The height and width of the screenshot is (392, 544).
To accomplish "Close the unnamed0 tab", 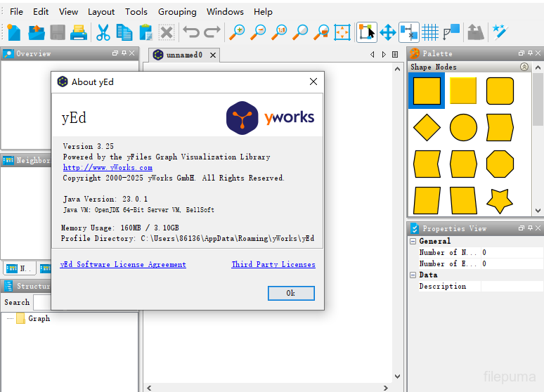I will (213, 55).
